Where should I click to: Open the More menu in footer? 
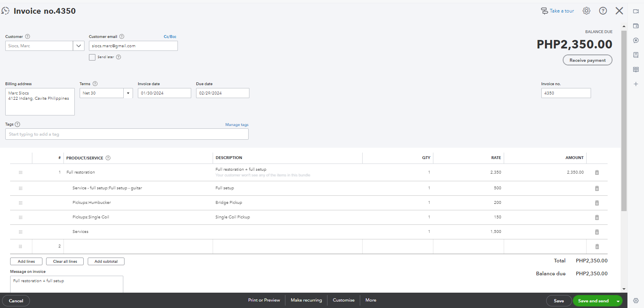[x=371, y=300]
